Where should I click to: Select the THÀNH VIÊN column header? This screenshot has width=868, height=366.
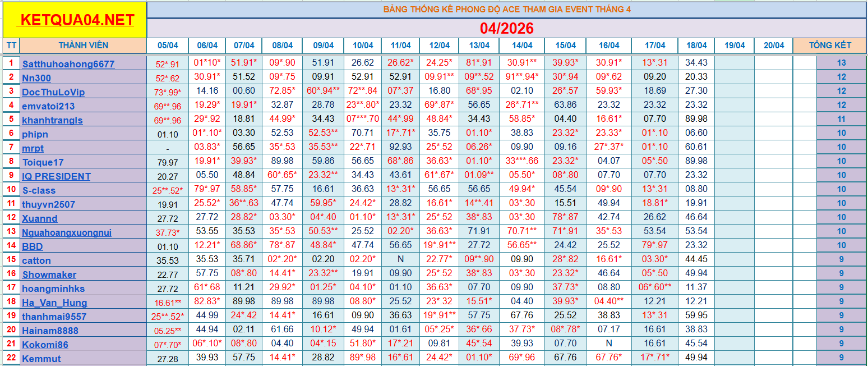coord(83,45)
